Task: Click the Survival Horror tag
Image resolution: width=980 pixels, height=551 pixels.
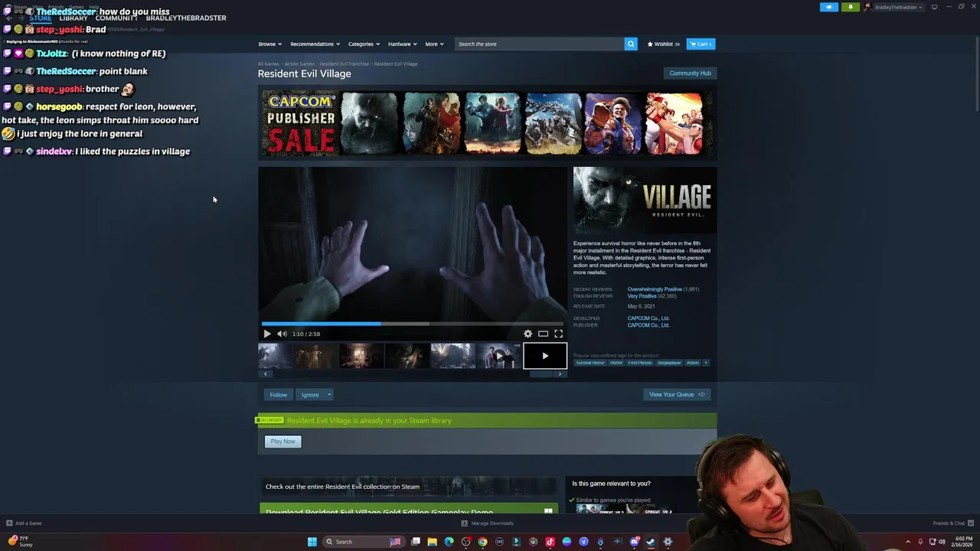Action: pos(590,363)
